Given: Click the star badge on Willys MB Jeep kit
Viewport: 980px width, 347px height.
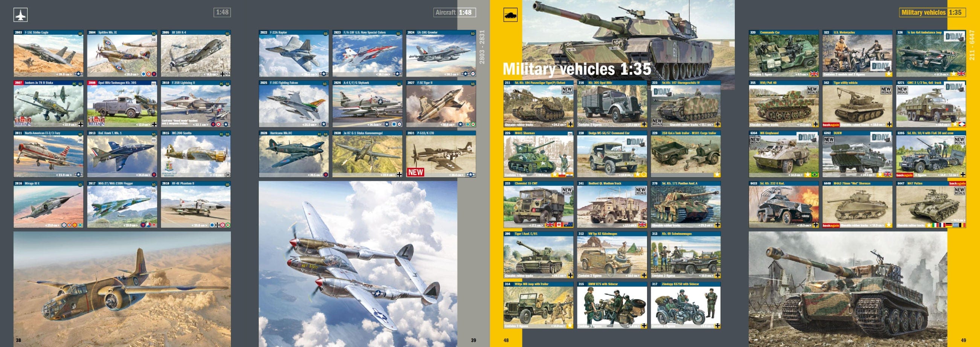Looking at the screenshot, I should 569,326.
